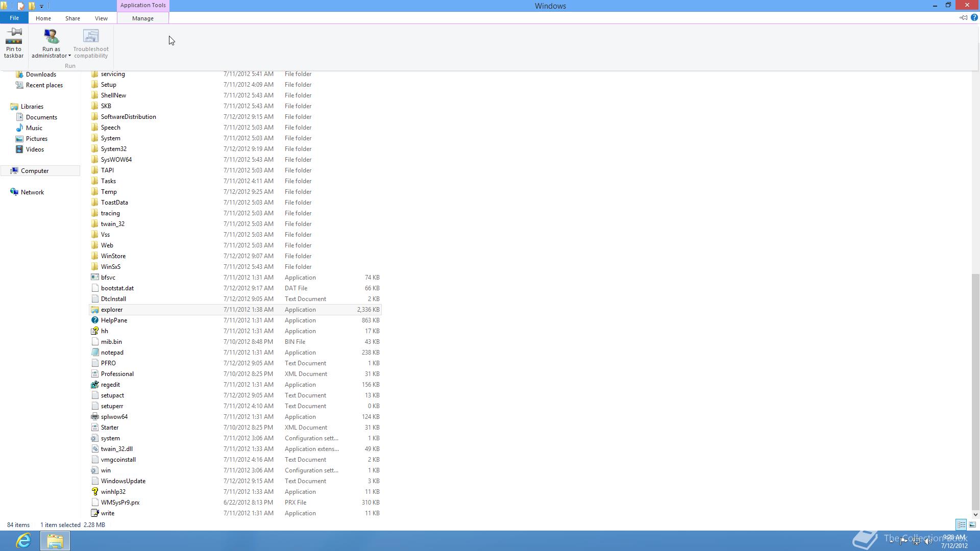The image size is (980, 551).
Task: Select the WinSxS folder icon
Action: pos(95,267)
